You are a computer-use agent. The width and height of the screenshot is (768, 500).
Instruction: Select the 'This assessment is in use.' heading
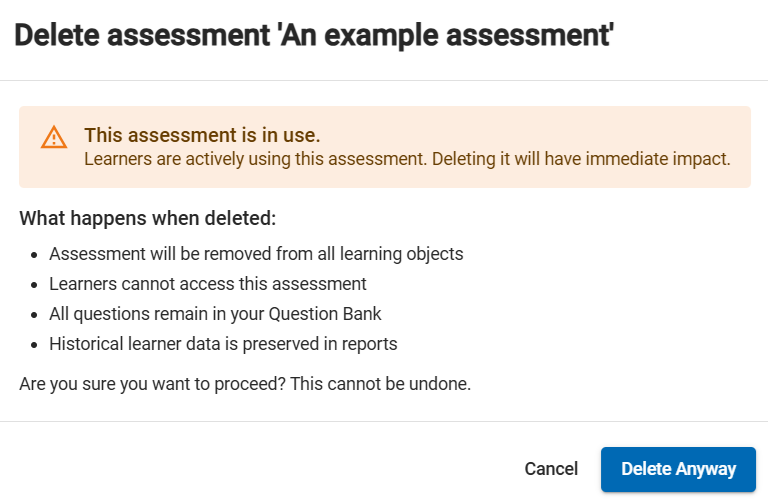point(202,135)
